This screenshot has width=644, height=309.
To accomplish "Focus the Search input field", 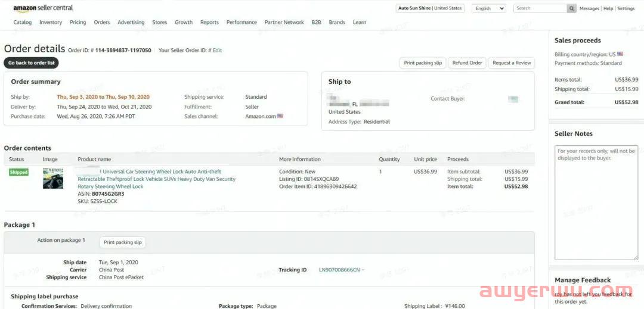I will tap(540, 8).
